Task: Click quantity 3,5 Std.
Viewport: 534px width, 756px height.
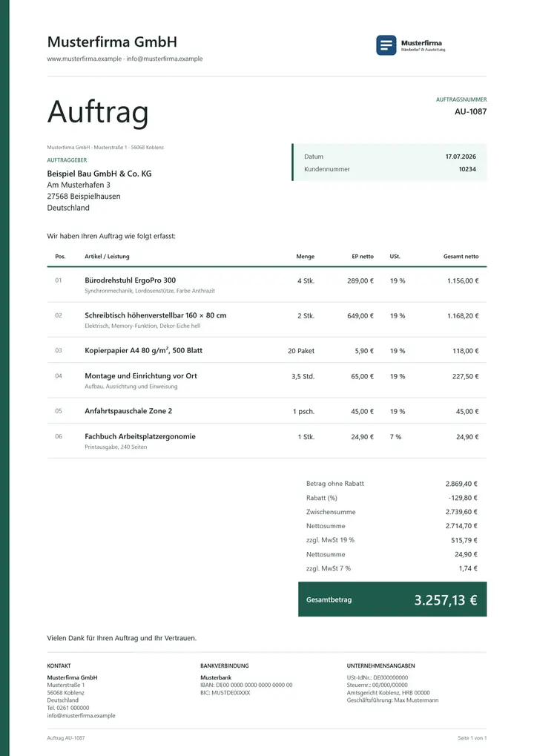Action: [303, 376]
